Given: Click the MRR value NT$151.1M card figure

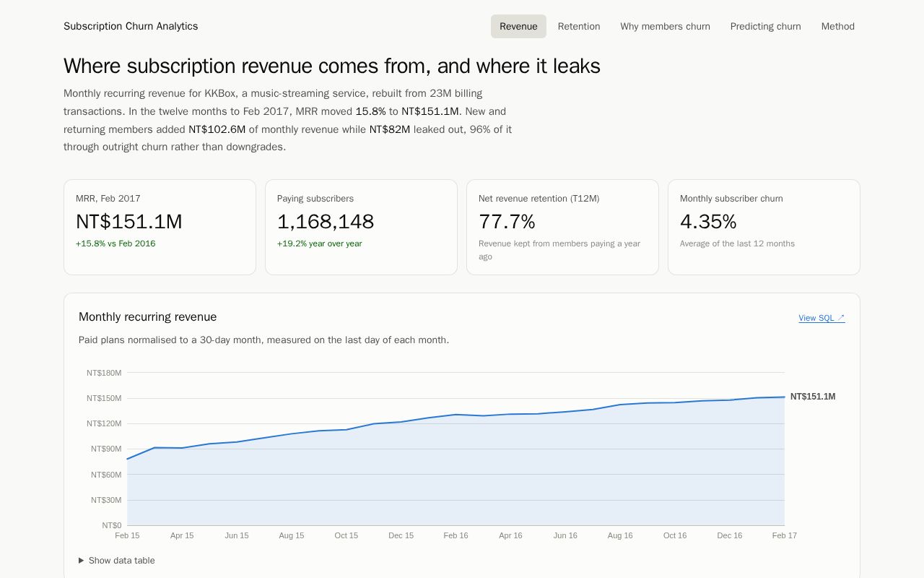Looking at the screenshot, I should tap(129, 222).
